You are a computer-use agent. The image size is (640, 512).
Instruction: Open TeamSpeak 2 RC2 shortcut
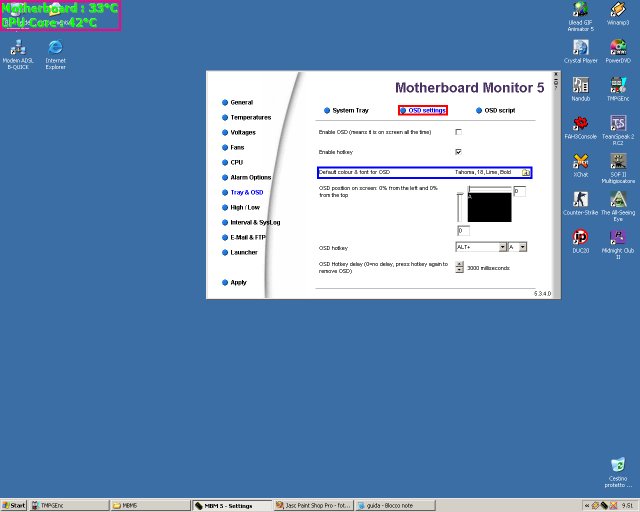[x=617, y=125]
